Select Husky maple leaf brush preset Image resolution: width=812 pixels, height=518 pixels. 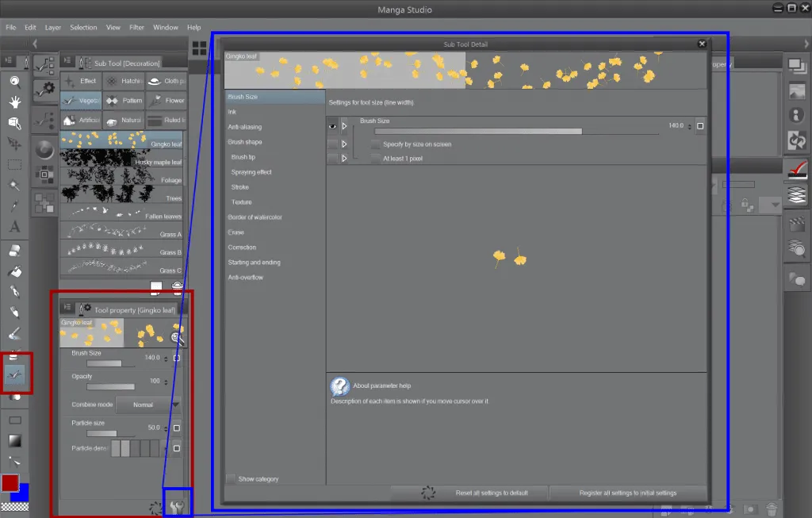tap(121, 163)
